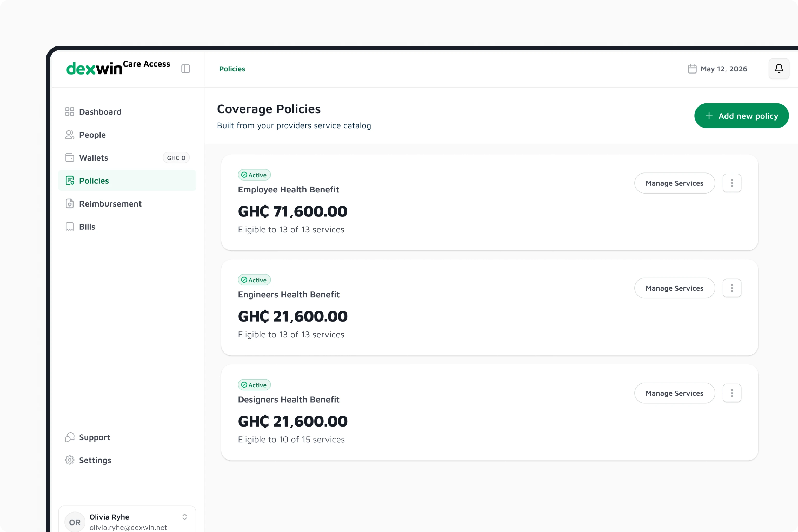Click the Policies document icon in the sidebar
Image resolution: width=798 pixels, height=532 pixels.
70,181
